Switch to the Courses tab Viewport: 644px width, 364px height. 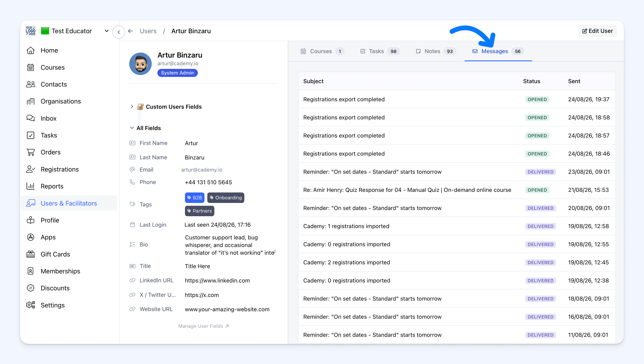coord(322,51)
